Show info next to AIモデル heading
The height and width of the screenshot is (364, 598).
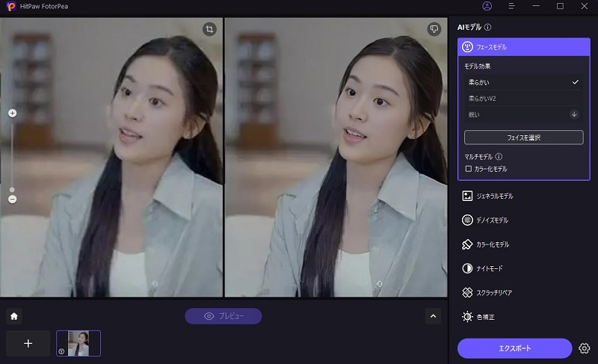point(488,27)
